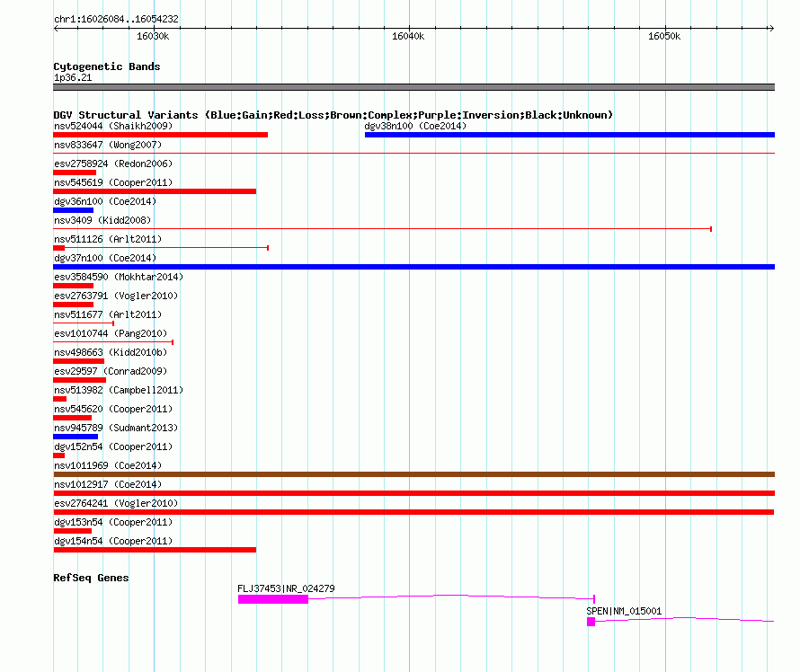Viewport: 800px width, 672px height.
Task: Open nsv513982 (Campbell2011) variant label
Action: pos(119,390)
